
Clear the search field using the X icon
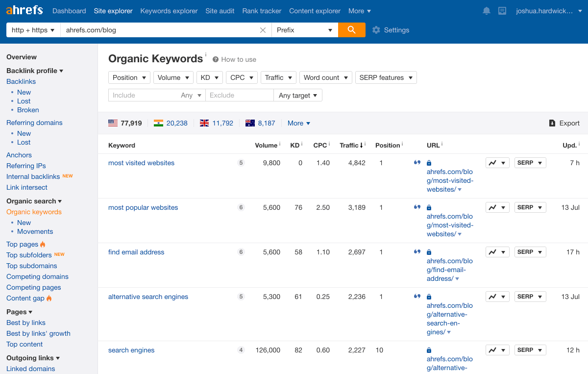[x=263, y=30]
